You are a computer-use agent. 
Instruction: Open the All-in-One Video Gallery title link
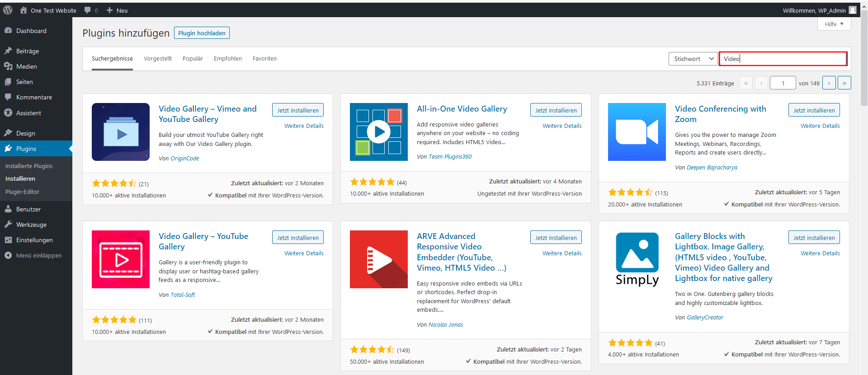click(x=462, y=109)
